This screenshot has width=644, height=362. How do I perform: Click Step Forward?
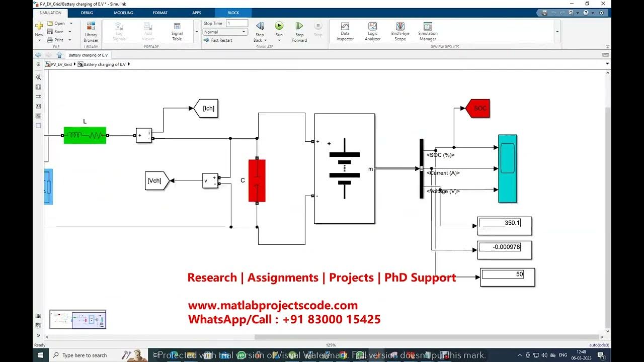click(x=299, y=32)
